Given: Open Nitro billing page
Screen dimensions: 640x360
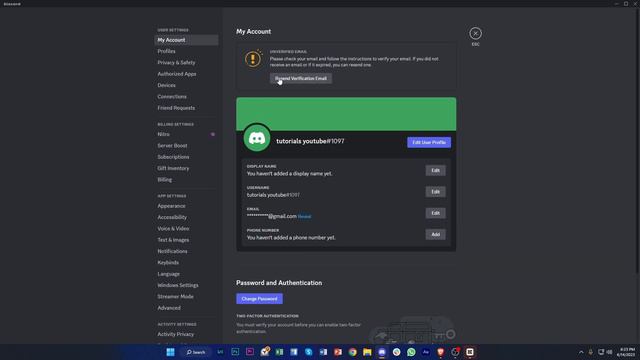Looking at the screenshot, I should click(x=186, y=134).
